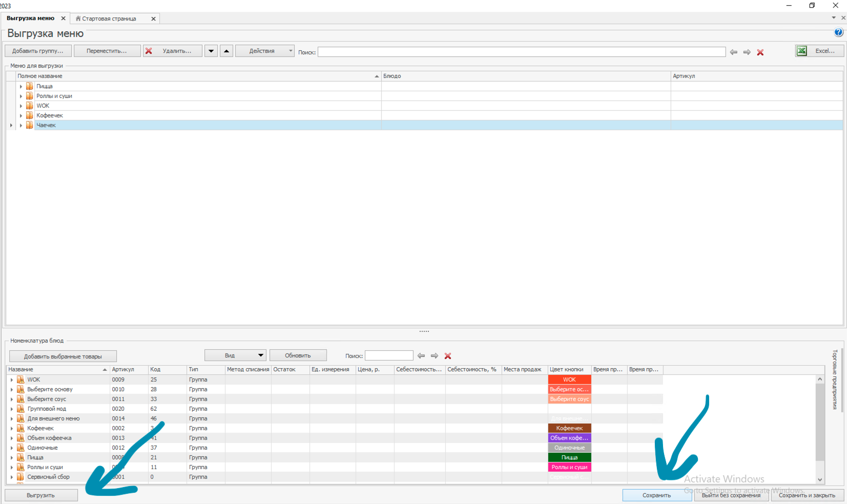Click the blue help question mark icon
Viewport: 847px width, 504px height.
pyautogui.click(x=838, y=32)
